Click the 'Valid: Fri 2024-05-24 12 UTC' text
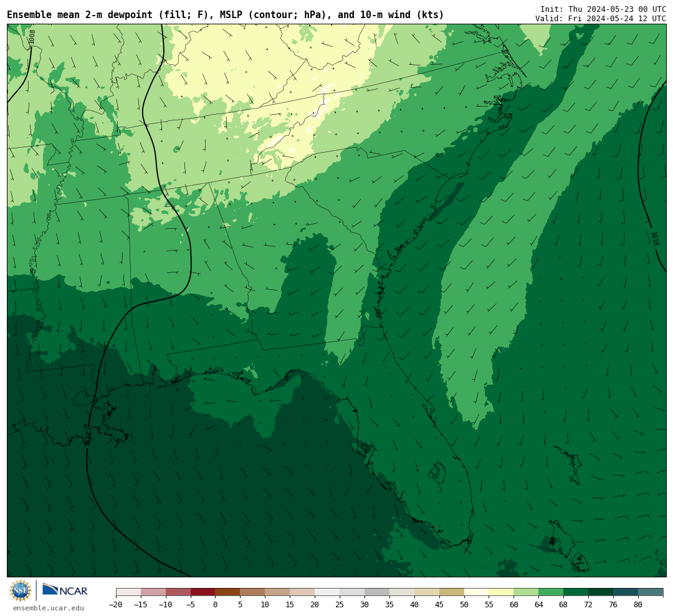Screen dimensions: 673x616 click(601, 19)
